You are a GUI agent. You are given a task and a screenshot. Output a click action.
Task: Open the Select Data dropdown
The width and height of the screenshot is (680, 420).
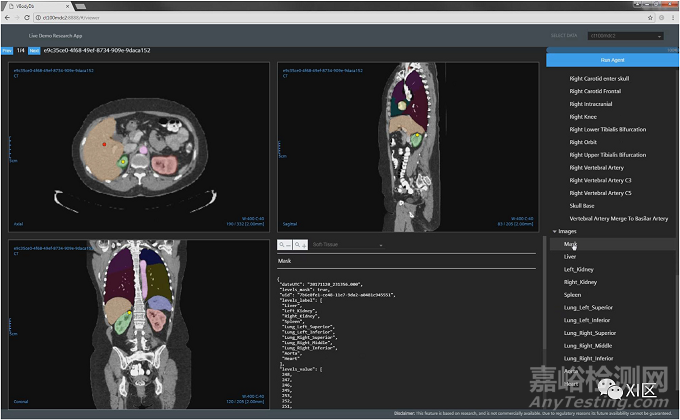point(623,37)
